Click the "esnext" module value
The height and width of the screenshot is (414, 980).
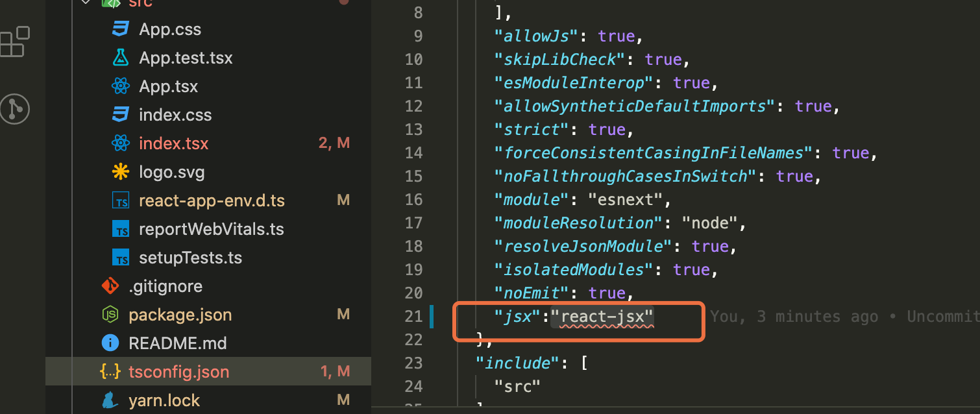click(x=625, y=199)
